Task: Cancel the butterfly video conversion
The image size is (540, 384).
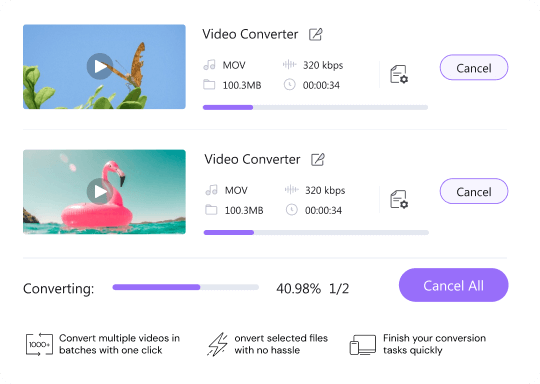Action: coord(474,68)
